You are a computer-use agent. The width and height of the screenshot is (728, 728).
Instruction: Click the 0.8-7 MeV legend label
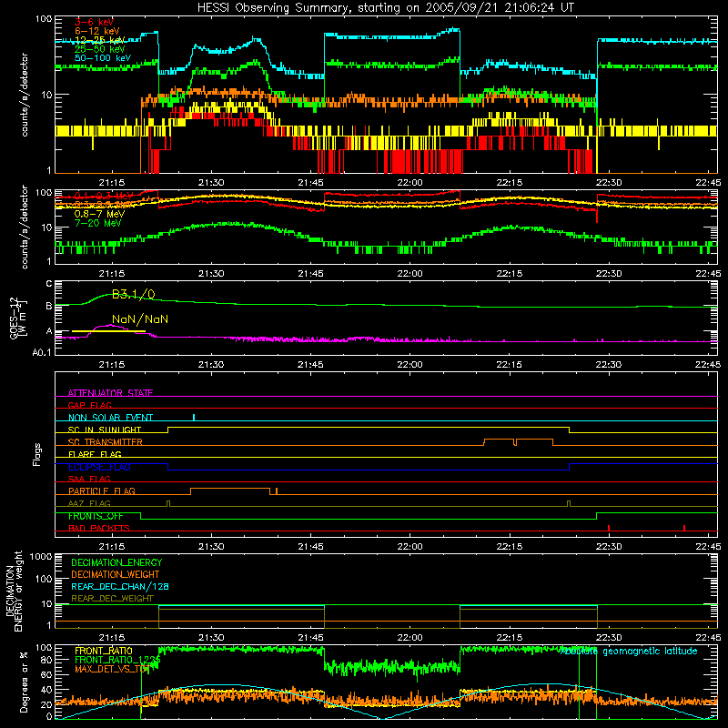point(99,214)
